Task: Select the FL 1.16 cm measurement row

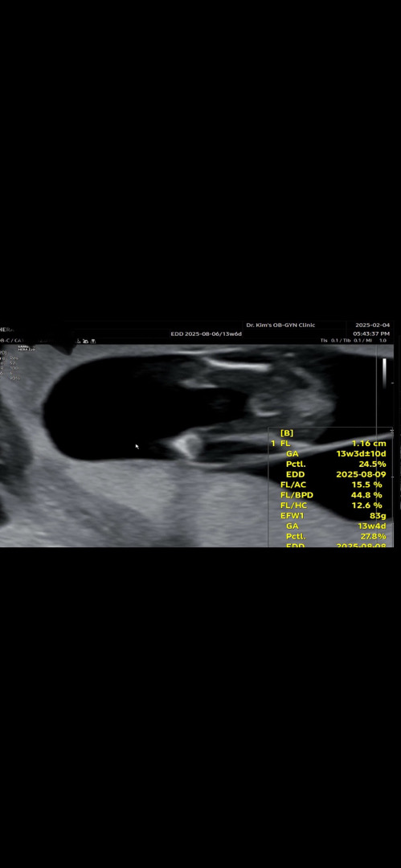Action: [329, 444]
